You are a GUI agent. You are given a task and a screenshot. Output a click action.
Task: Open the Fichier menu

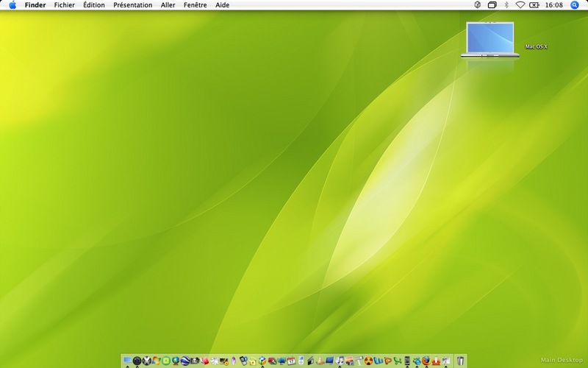[x=64, y=5]
